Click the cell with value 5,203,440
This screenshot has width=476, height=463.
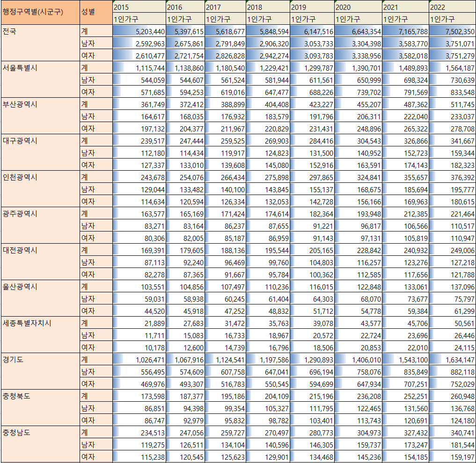pos(139,31)
